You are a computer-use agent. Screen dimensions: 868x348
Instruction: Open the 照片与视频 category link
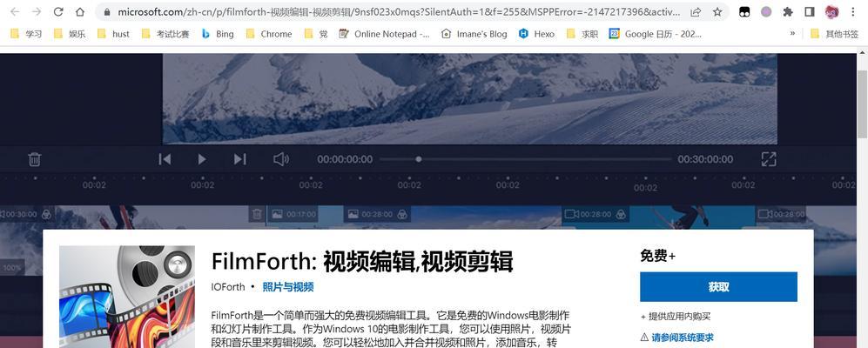(288, 286)
